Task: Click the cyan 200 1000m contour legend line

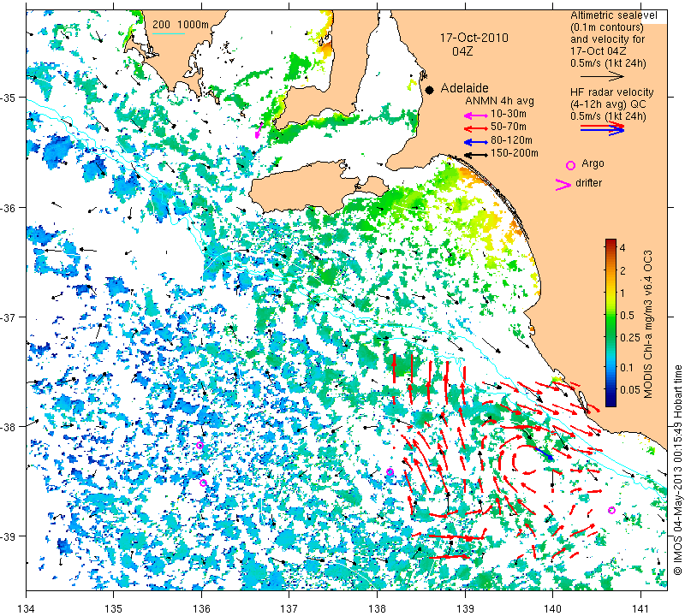Action: 169,33
